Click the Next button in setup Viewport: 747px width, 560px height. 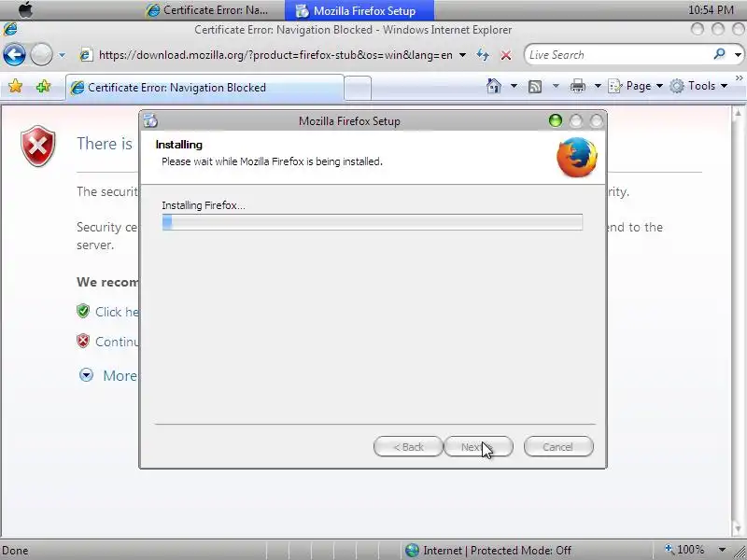pos(478,447)
